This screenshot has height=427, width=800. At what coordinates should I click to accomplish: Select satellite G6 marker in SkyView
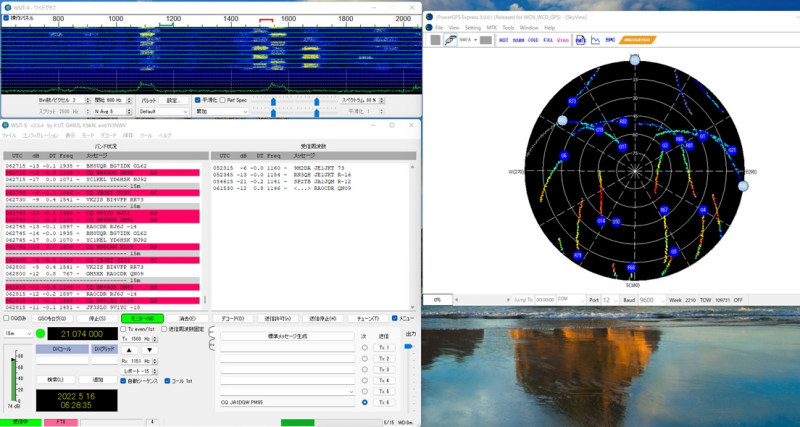click(564, 156)
